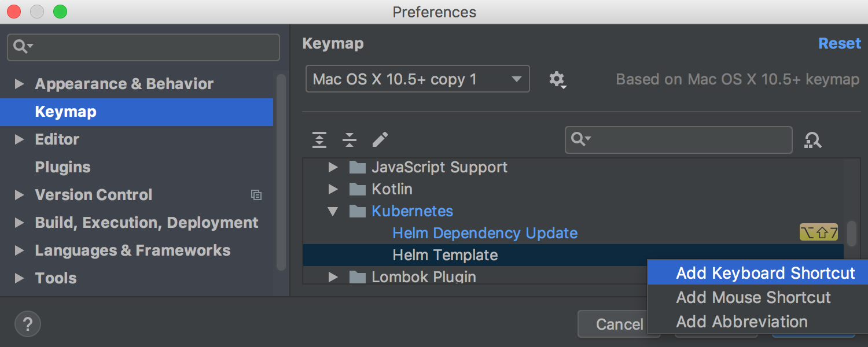Expand the Editor settings section
This screenshot has width=868, height=347.
19,139
